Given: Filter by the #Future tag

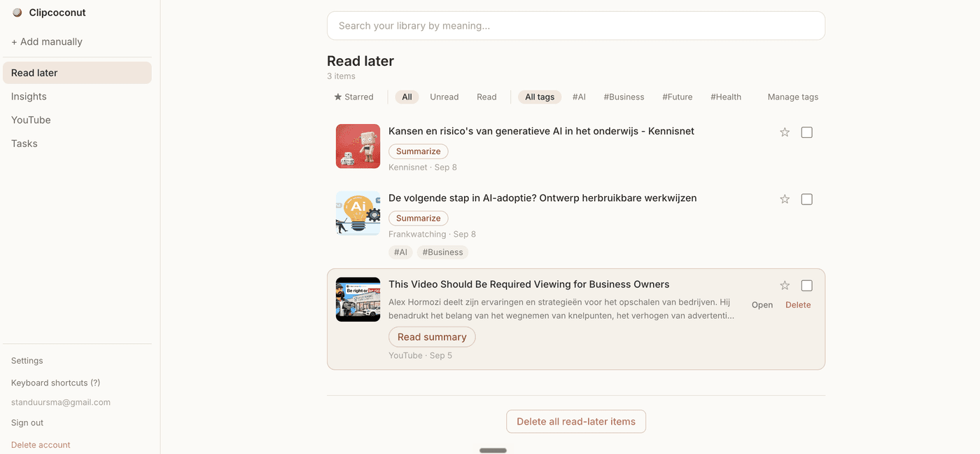Looking at the screenshot, I should coord(678,97).
